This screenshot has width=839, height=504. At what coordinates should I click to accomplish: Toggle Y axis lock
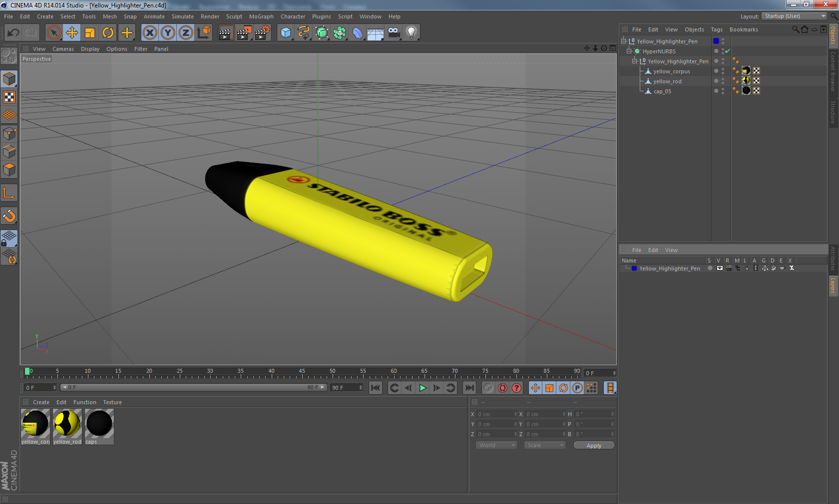[x=168, y=33]
